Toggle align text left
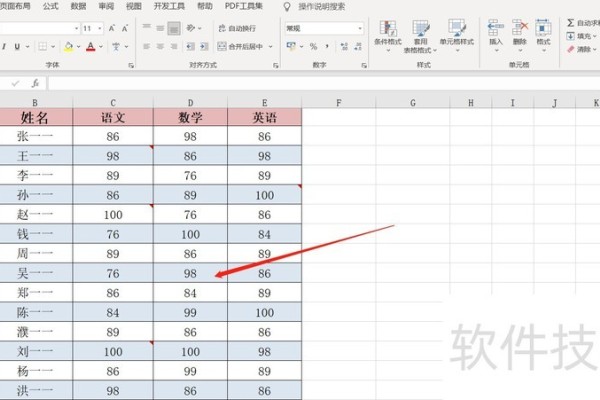Screen dimensions: 600x400 146,47
